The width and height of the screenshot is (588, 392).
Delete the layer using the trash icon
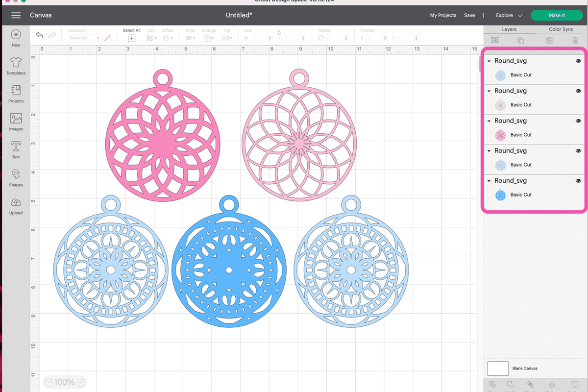point(575,40)
